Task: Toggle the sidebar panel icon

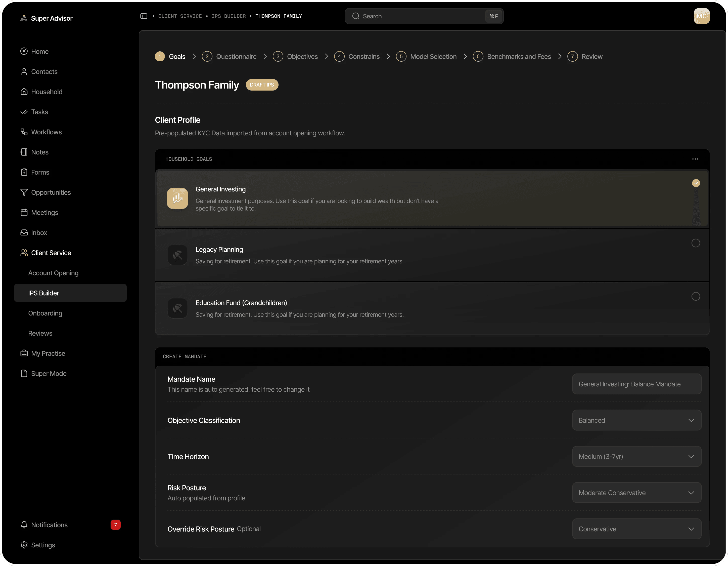Action: click(x=144, y=16)
